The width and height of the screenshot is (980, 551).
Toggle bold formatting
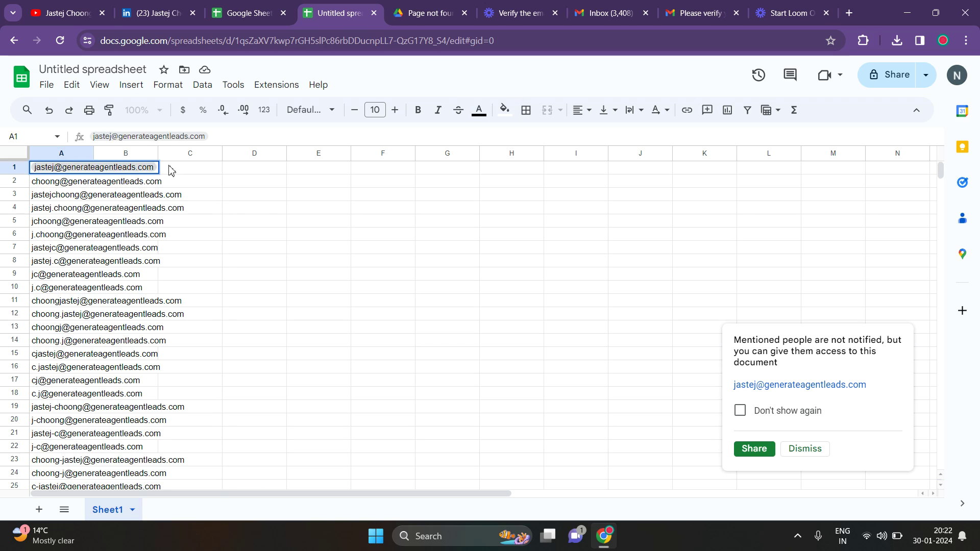(x=418, y=110)
